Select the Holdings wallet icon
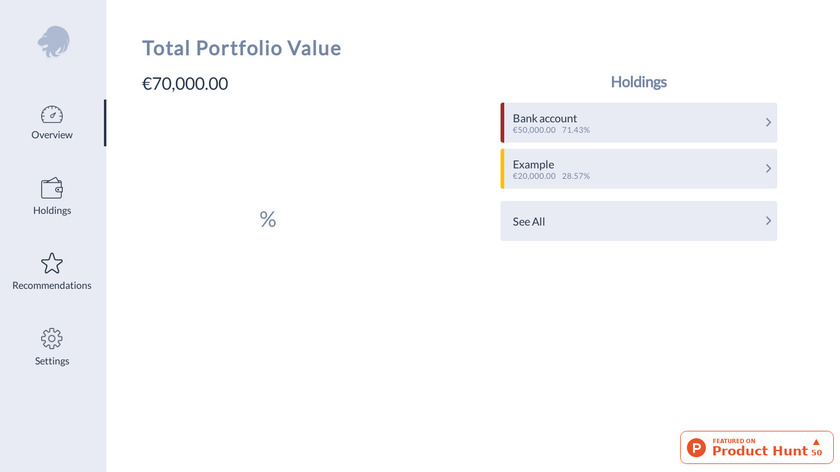Viewport: 840px width, 472px height. (52, 188)
